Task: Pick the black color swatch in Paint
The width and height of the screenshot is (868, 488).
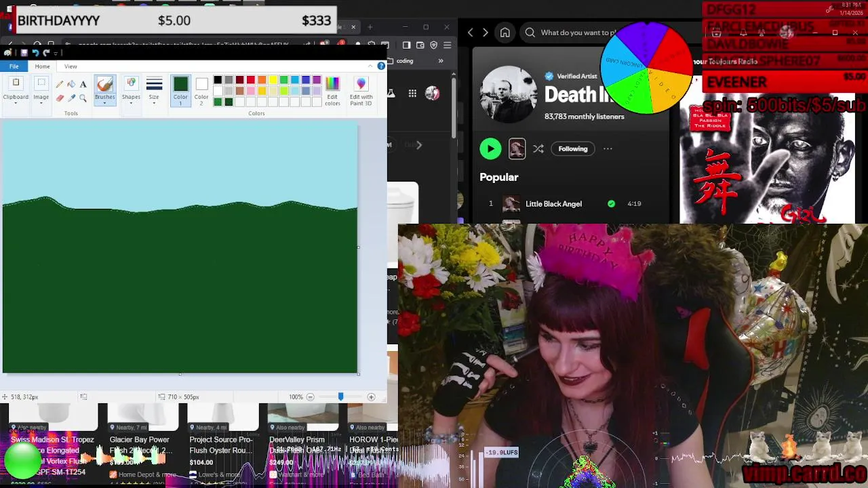Action: (x=218, y=80)
